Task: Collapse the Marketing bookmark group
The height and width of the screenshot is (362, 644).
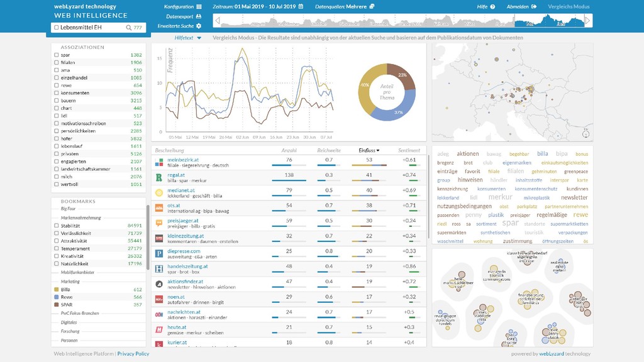Action: [x=70, y=282]
